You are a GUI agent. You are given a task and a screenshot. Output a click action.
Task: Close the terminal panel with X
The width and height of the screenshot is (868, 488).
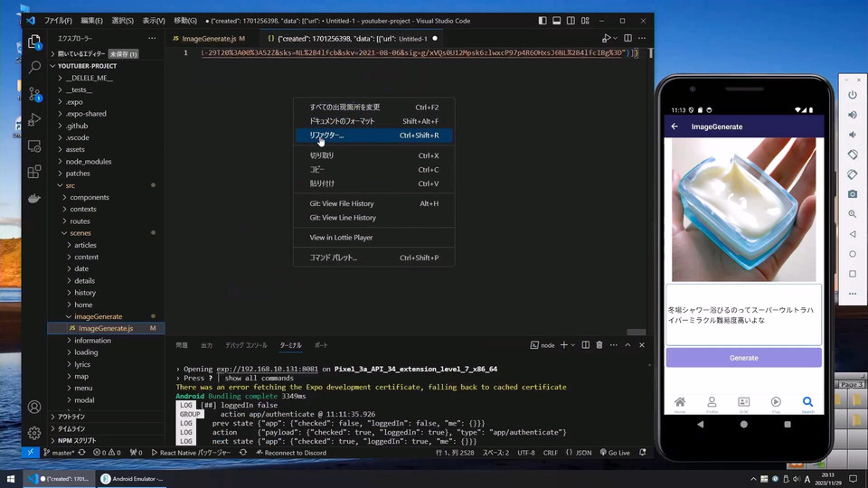click(x=642, y=345)
